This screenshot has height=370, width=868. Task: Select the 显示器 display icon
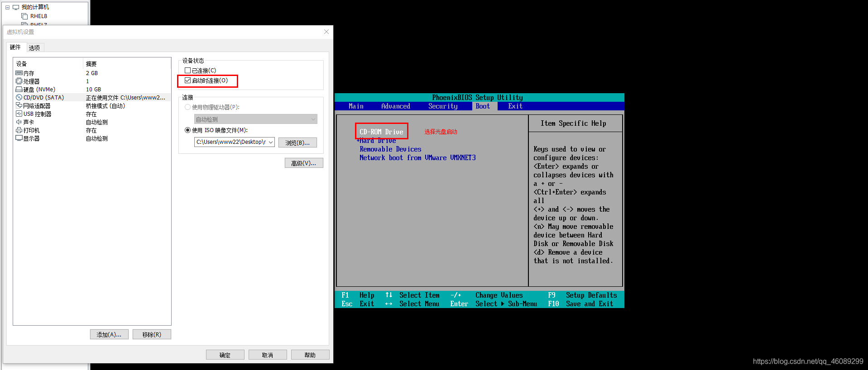[19, 138]
